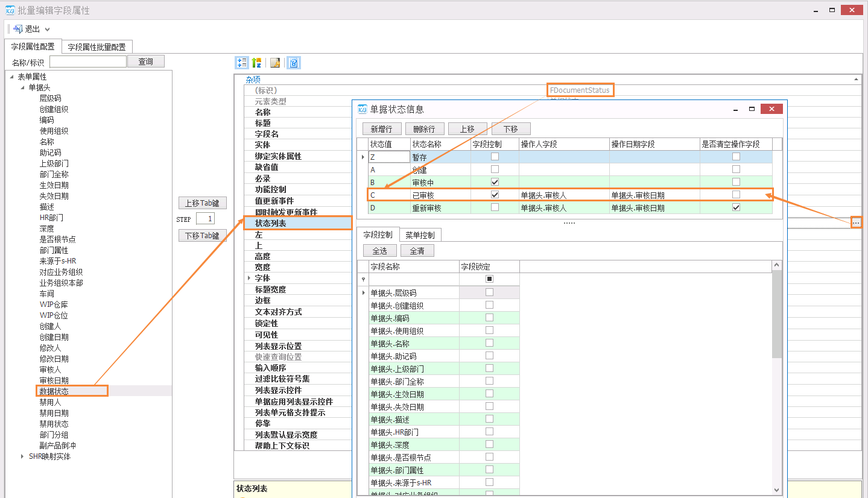Click the 全清 button
Image resolution: width=868 pixels, height=498 pixels.
(417, 251)
